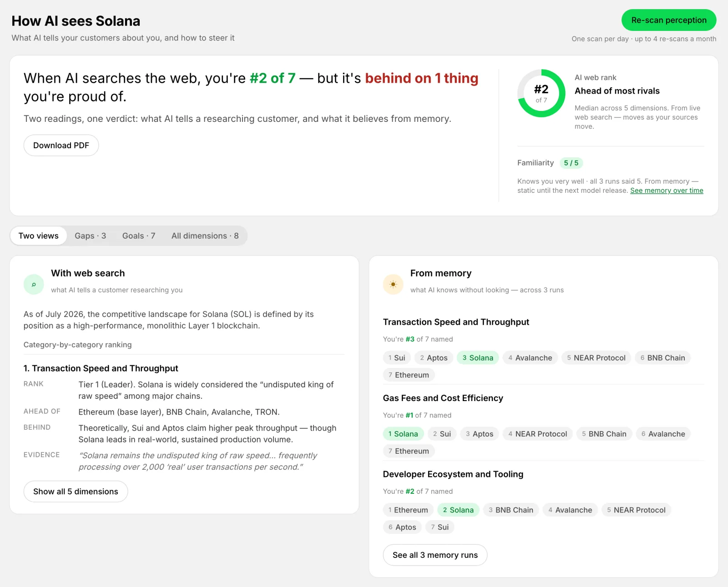Open the See memory over time link
Screen dimensions: 728x587
pyautogui.click(x=667, y=191)
